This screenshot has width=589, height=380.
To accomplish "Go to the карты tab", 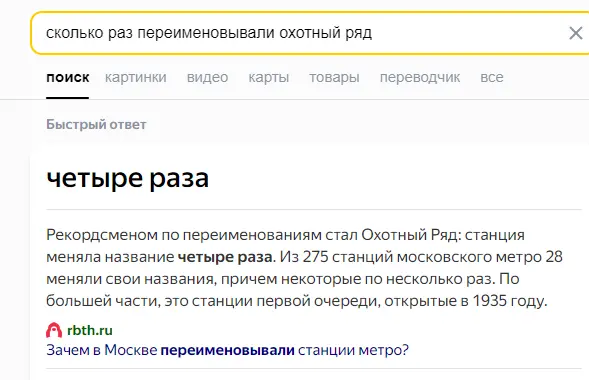I will [269, 77].
